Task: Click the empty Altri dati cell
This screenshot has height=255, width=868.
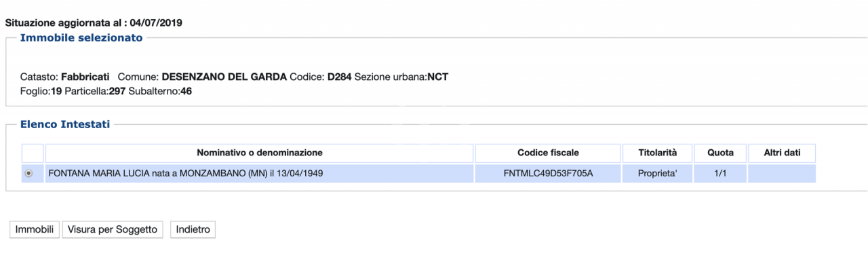Action: pos(782,174)
